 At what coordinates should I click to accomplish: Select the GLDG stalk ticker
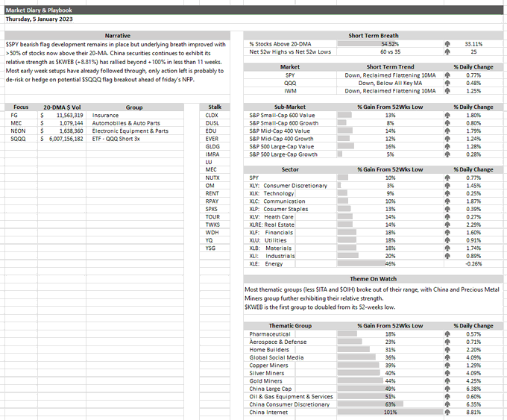click(215, 146)
